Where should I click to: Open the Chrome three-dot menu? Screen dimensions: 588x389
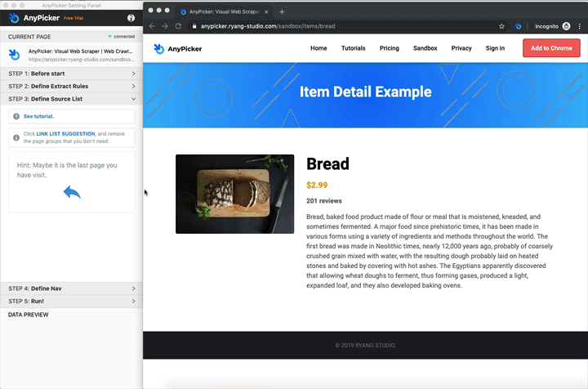[x=580, y=26]
